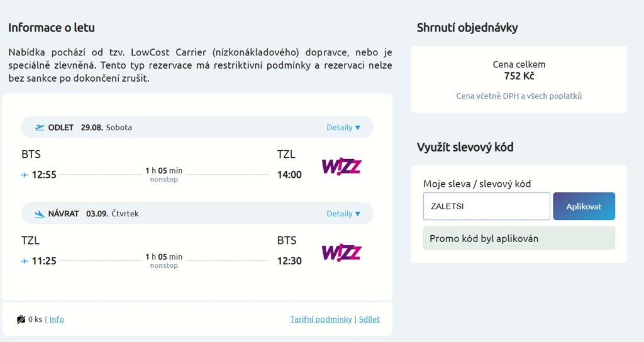Viewport: 644px width, 342px height.
Task: Click the dropdown arrow next to departure Detaily
Action: click(358, 128)
